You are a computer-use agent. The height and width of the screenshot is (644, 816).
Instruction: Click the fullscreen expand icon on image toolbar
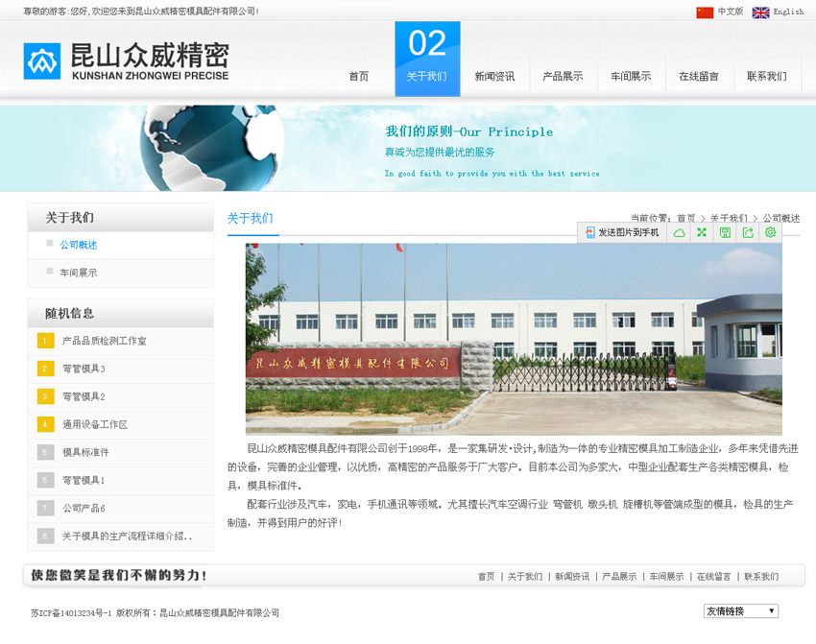[702, 232]
